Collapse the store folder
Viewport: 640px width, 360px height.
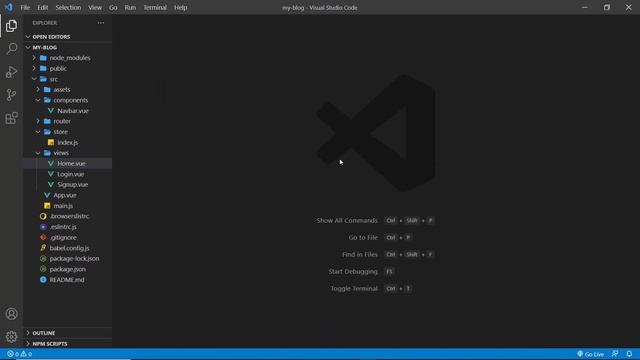click(x=67, y=132)
